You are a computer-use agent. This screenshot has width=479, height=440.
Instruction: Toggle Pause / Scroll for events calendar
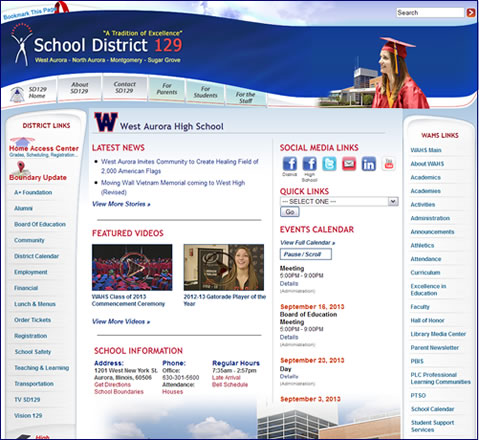click(306, 254)
